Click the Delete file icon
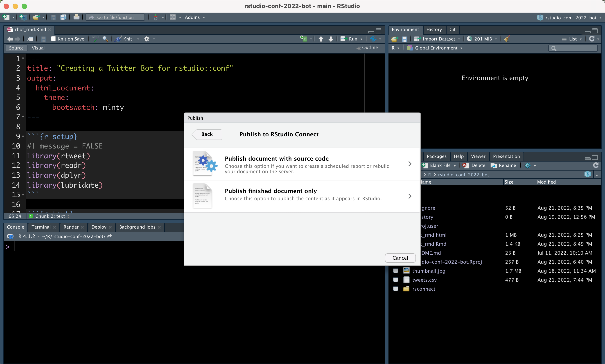The width and height of the screenshot is (605, 364). 466,165
